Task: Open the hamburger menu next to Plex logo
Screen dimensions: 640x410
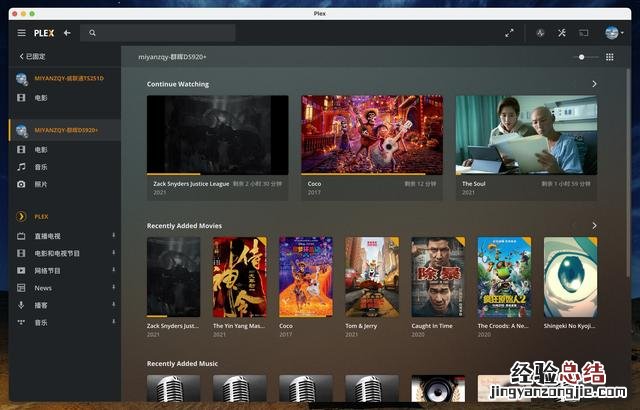Action: point(22,33)
